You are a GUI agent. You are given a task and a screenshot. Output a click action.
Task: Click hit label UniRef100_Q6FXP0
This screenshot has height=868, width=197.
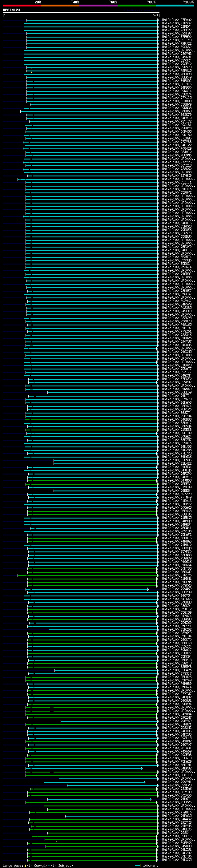(176, 474)
